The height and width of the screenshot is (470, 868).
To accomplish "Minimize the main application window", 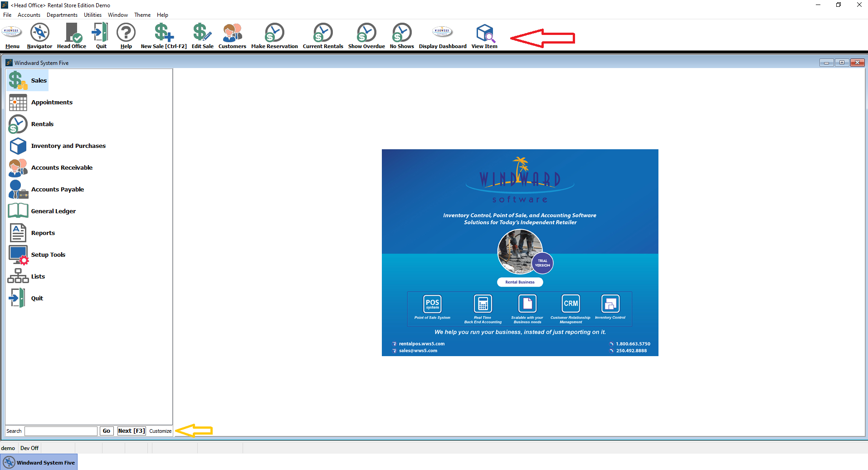I will pyautogui.click(x=818, y=5).
